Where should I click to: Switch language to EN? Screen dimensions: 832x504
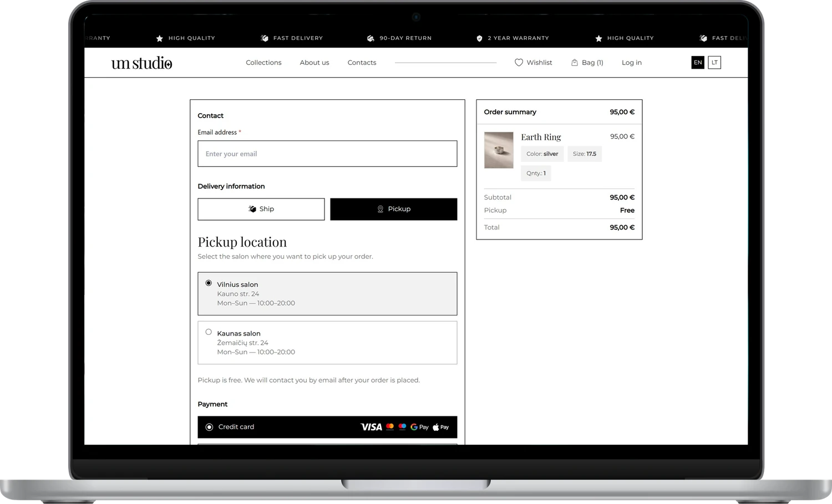pyautogui.click(x=698, y=63)
